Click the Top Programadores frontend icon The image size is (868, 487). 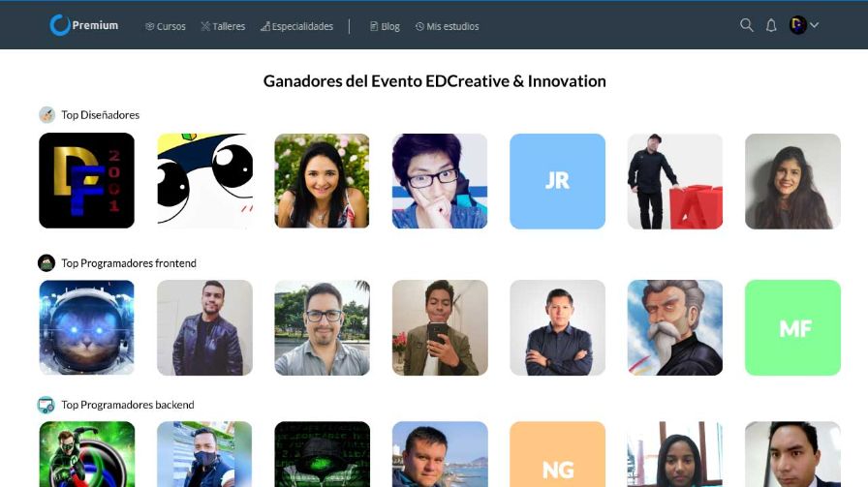tap(46, 263)
